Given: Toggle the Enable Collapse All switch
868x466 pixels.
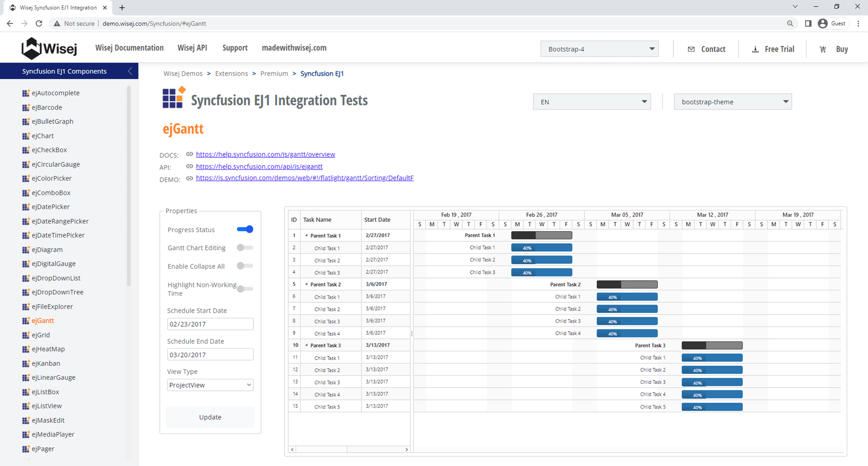Looking at the screenshot, I should [245, 266].
